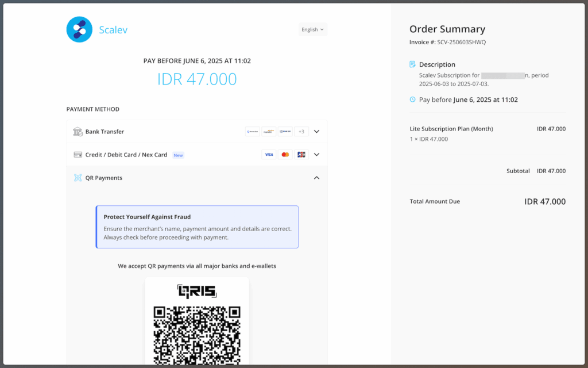Image resolution: width=588 pixels, height=368 pixels.
Task: Expand the Bank Transfer chevron
Action: click(316, 132)
